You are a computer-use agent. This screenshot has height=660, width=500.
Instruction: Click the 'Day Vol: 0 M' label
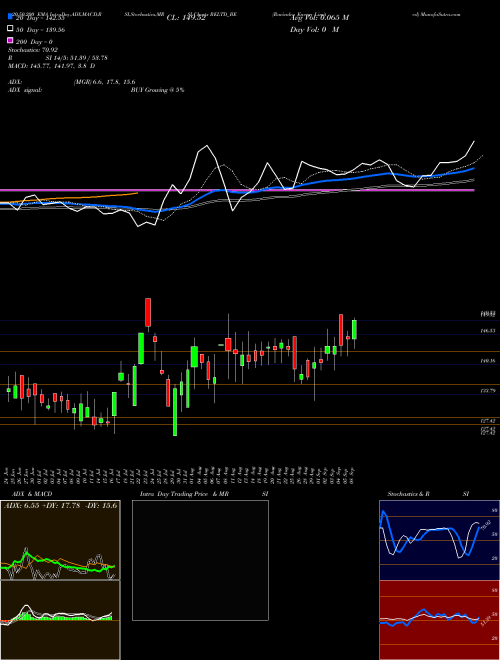[314, 29]
